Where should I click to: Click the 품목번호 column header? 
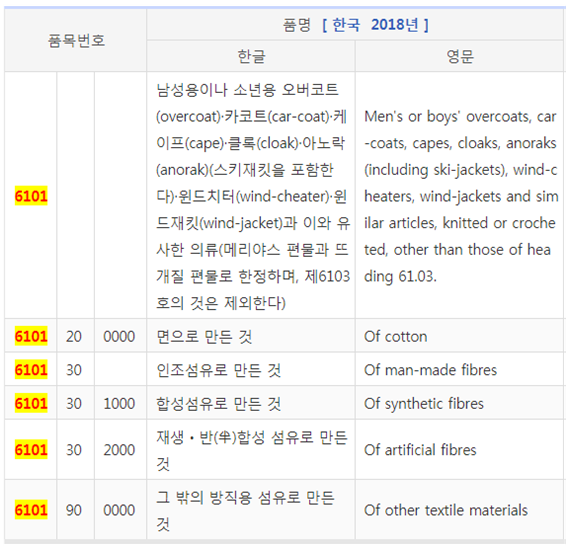tap(76, 40)
